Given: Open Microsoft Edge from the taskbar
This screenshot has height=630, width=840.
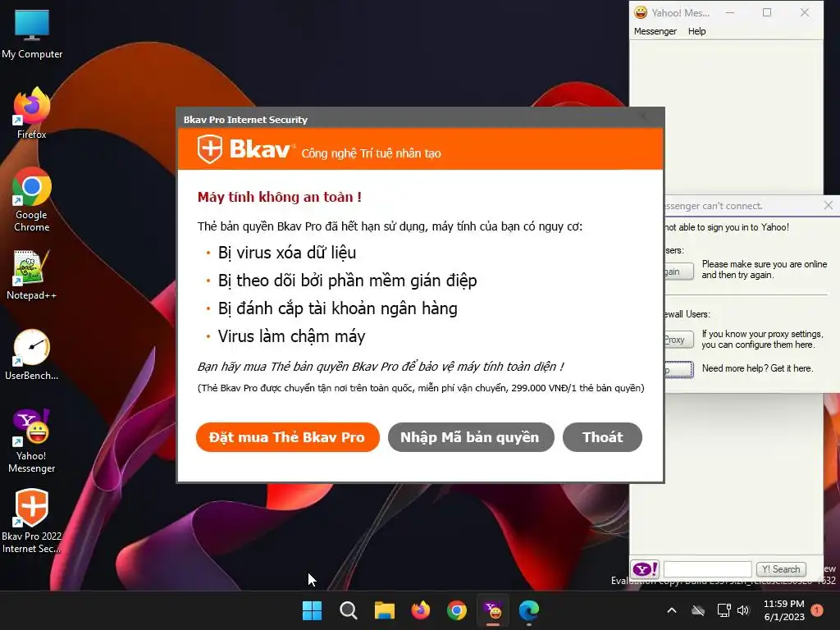Looking at the screenshot, I should [x=529, y=610].
